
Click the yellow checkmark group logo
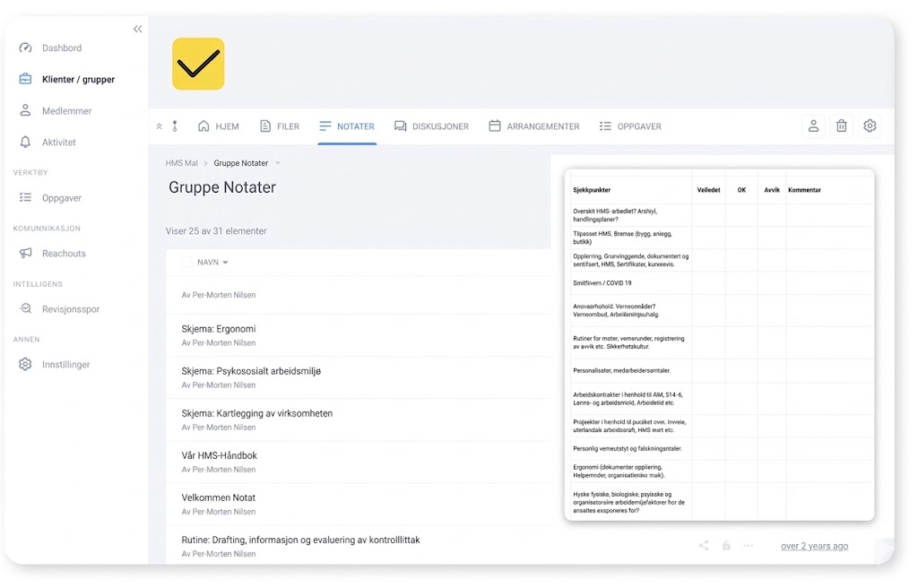(198, 64)
